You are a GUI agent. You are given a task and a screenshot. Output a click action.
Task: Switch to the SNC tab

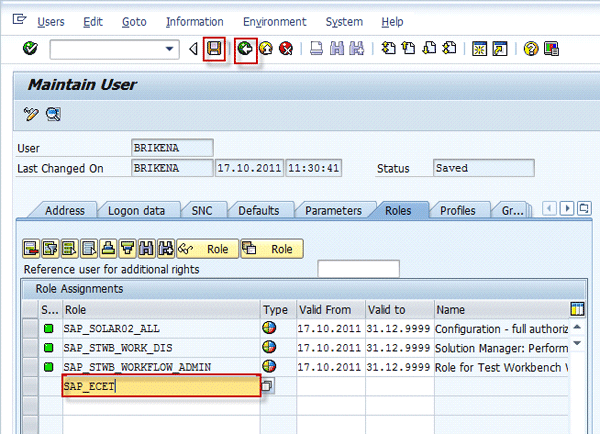202,210
